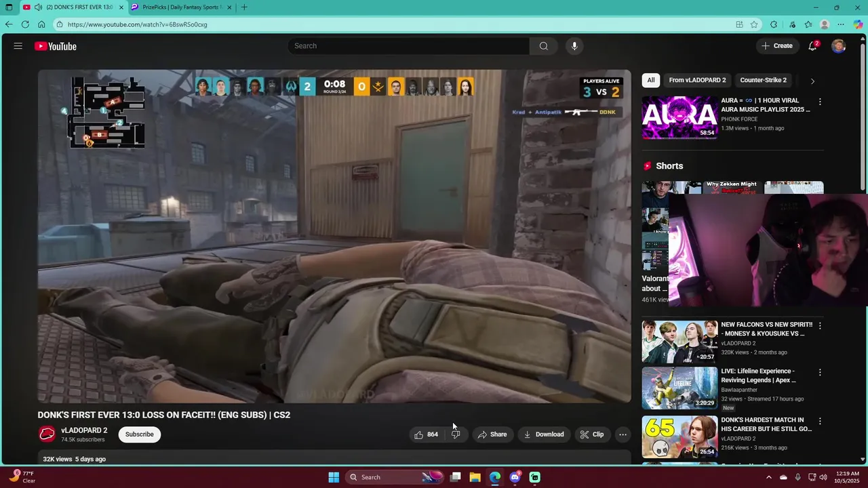868x488 pixels.
Task: Open the Create button menu
Action: pyautogui.click(x=777, y=46)
